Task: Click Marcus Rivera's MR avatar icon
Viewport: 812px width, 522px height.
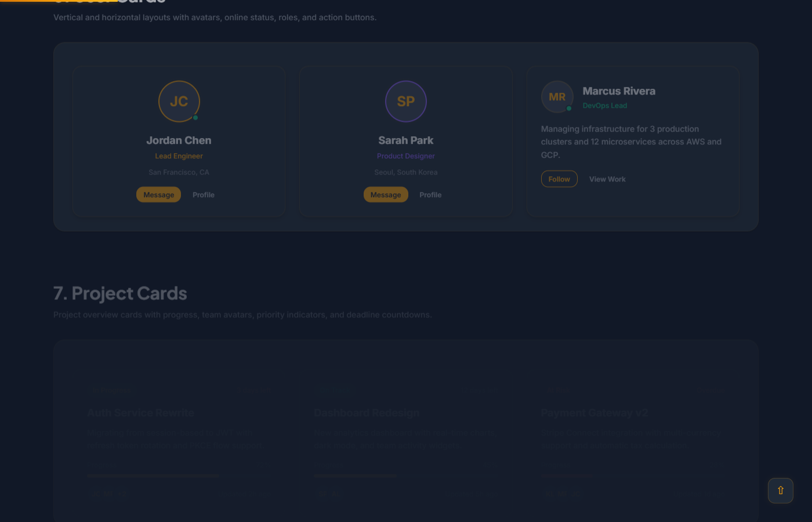Action: point(557,96)
